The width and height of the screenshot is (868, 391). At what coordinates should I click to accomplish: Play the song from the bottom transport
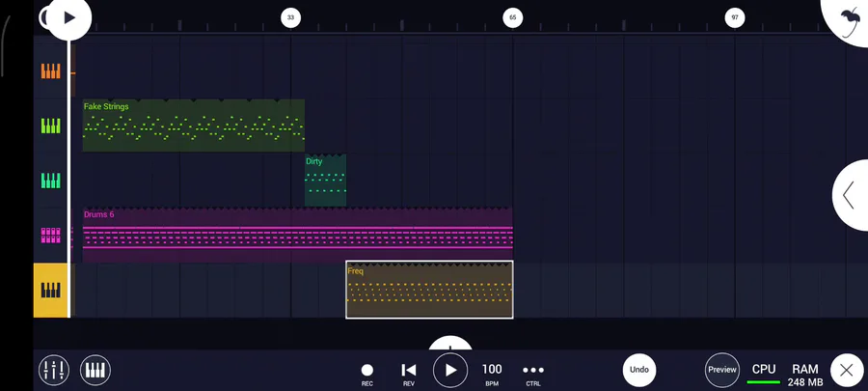(450, 370)
